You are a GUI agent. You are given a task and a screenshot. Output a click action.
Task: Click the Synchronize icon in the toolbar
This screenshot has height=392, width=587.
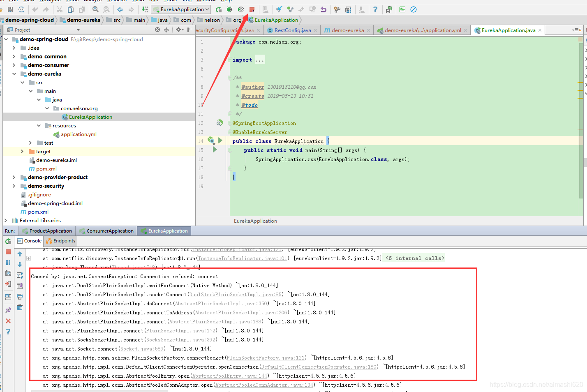pos(21,9)
